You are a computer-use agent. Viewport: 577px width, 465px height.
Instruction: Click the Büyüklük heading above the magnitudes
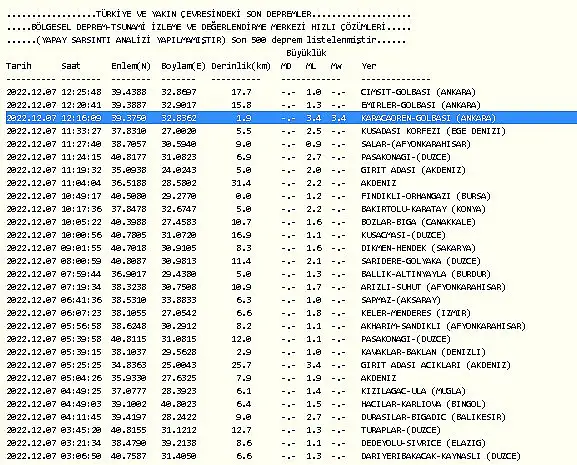306,53
